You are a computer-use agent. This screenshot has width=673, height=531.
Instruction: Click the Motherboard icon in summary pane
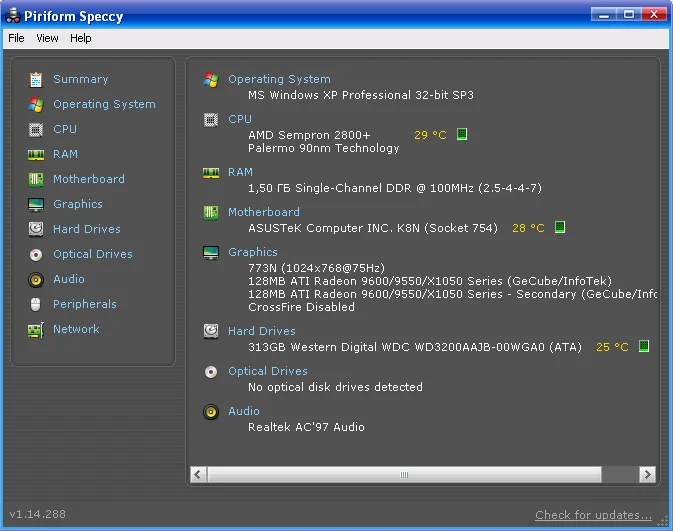click(x=211, y=212)
